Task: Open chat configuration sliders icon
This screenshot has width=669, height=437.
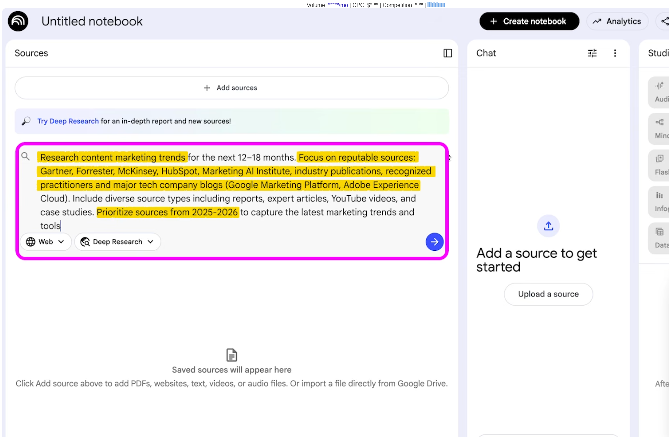Action: click(x=592, y=53)
